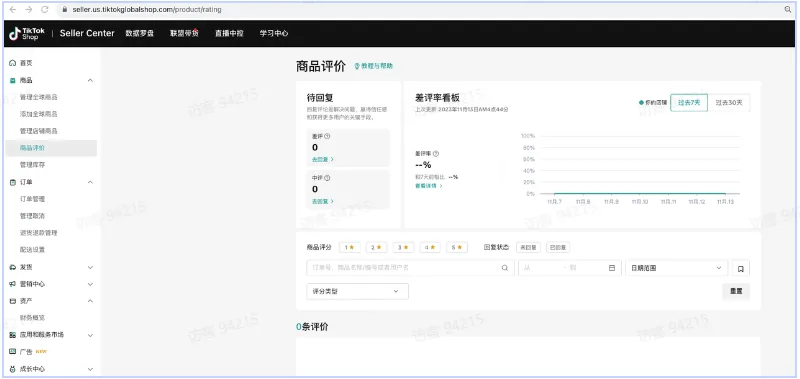Click the help icon next to 中评
The image size is (800, 379).
(x=327, y=178)
